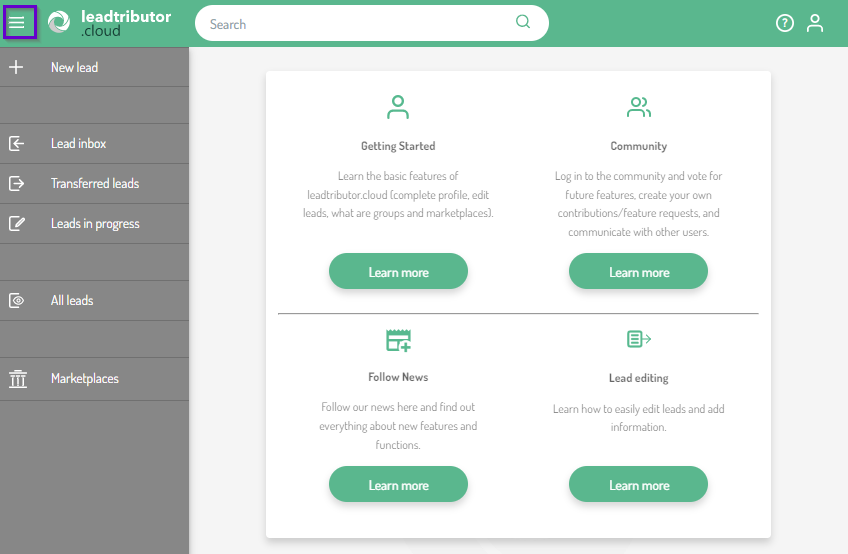The height and width of the screenshot is (554, 848).
Task: Click the plus icon beside New lead
Action: point(17,67)
